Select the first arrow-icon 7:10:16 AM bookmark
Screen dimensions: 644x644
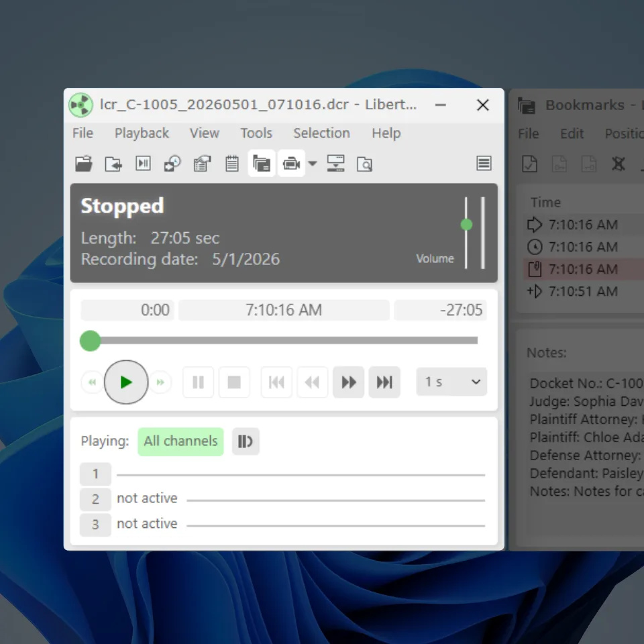(584, 225)
